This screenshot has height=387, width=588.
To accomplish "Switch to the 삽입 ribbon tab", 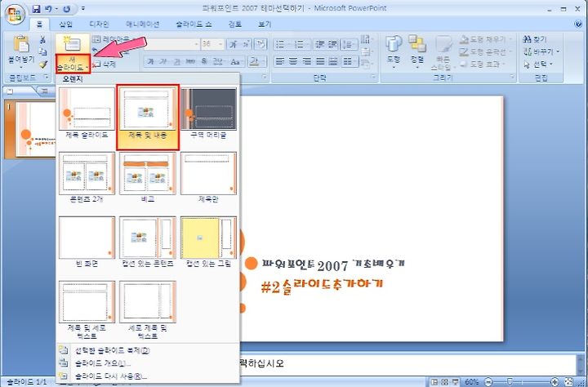I will [66, 24].
